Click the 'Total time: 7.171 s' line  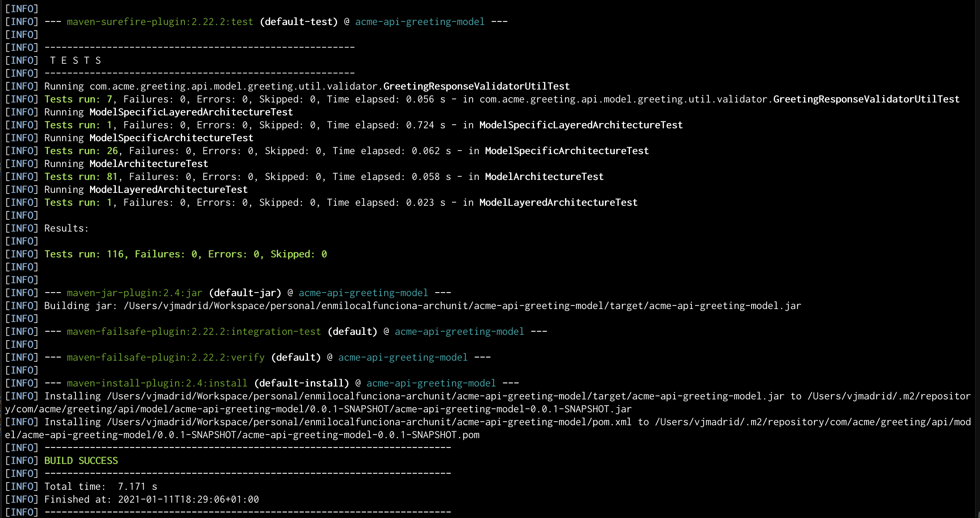coord(101,486)
